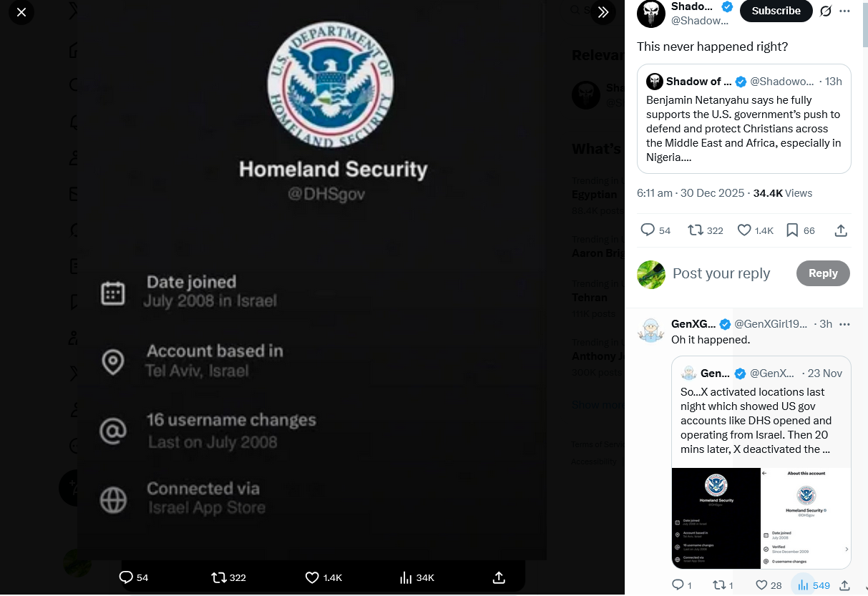Share the post from the right panel
The width and height of the screenshot is (868, 596).
coord(841,230)
